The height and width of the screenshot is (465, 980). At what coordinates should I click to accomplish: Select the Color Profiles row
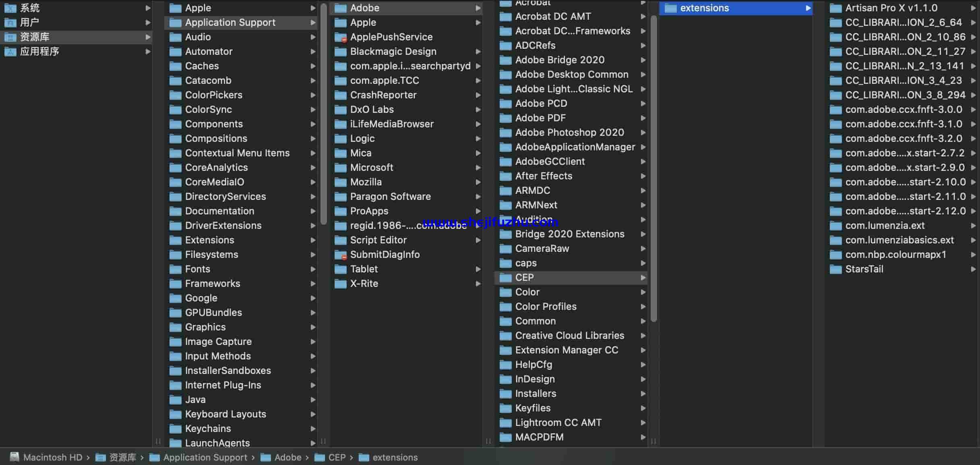(x=571, y=307)
